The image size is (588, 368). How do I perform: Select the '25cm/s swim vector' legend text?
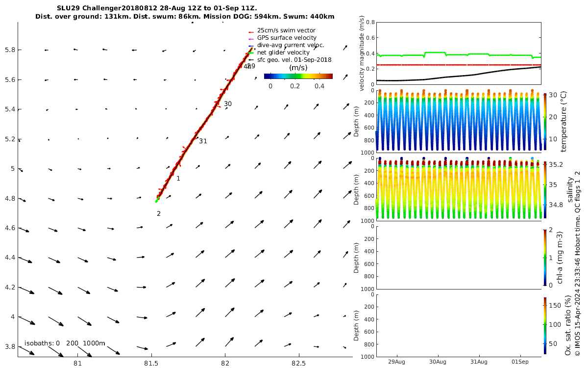[x=286, y=30]
